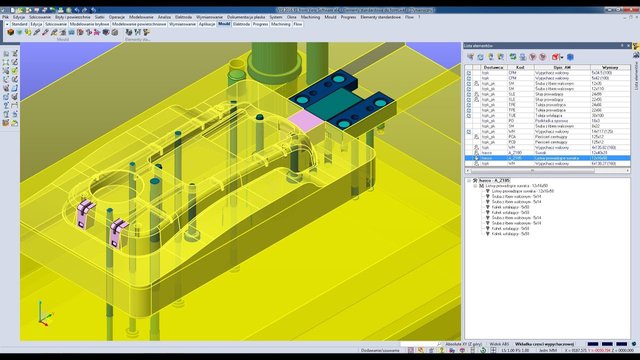
Task: Click Widok ABS in status bar
Action: click(499, 344)
